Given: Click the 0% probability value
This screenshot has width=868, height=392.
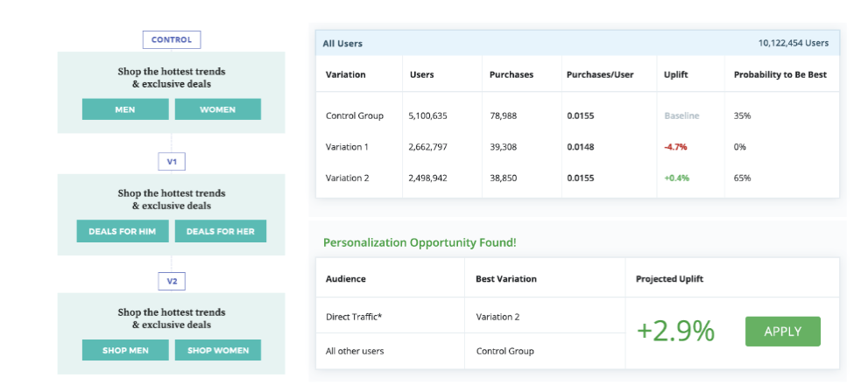Looking at the screenshot, I should point(739,147).
